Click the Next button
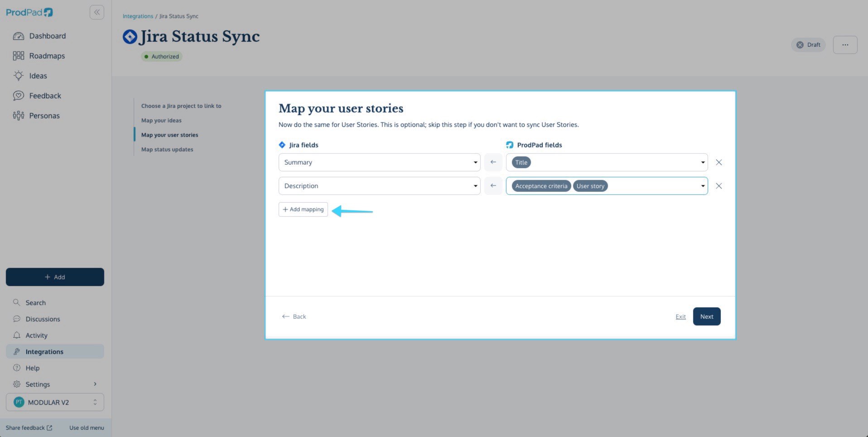This screenshot has height=437, width=868. (x=707, y=316)
